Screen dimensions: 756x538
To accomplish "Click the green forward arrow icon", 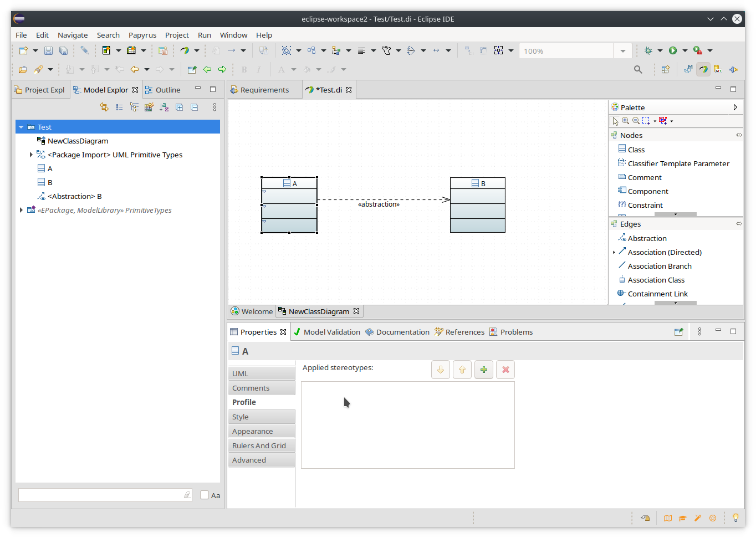I will coord(222,69).
